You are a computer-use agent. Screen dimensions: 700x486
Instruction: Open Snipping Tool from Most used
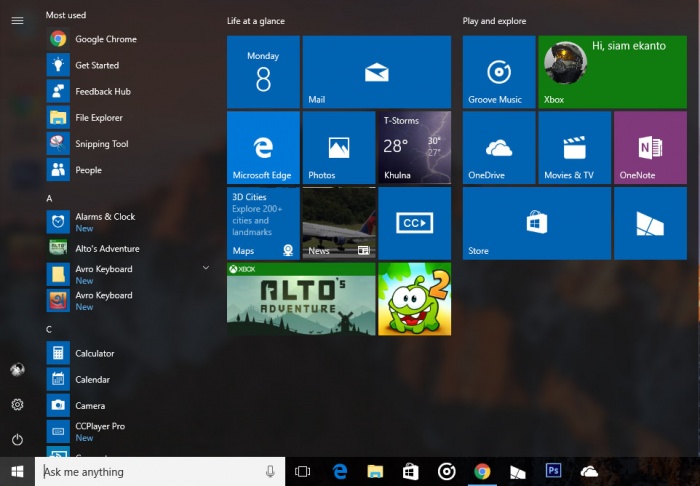coord(101,144)
